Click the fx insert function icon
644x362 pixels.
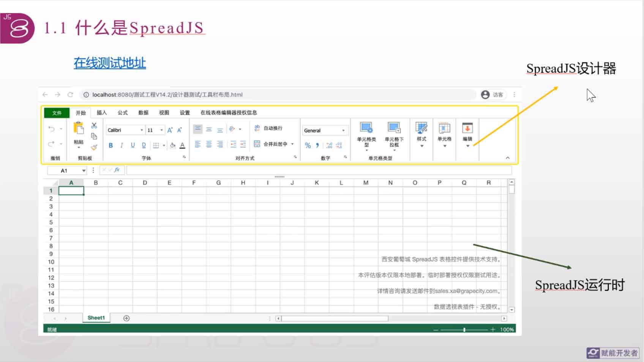[x=117, y=170]
